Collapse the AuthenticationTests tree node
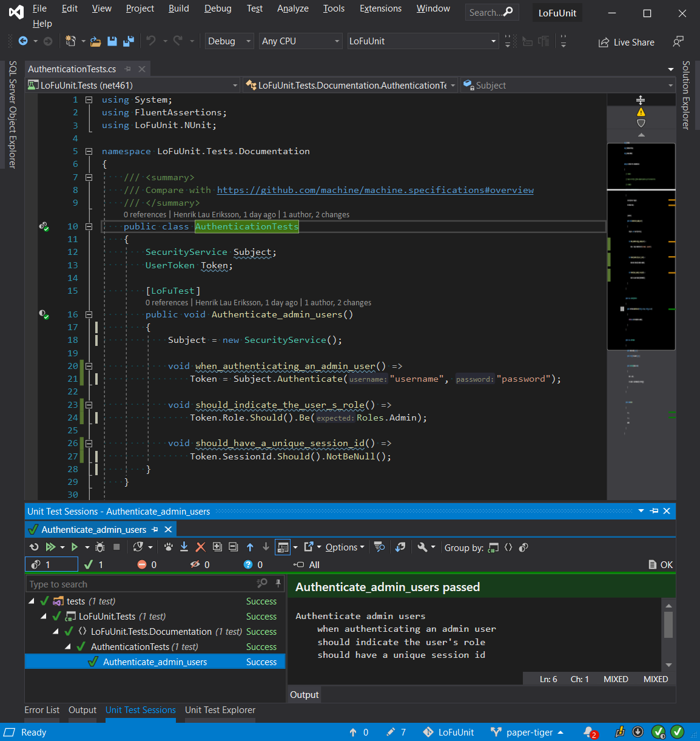This screenshot has height=741, width=700. [x=68, y=646]
